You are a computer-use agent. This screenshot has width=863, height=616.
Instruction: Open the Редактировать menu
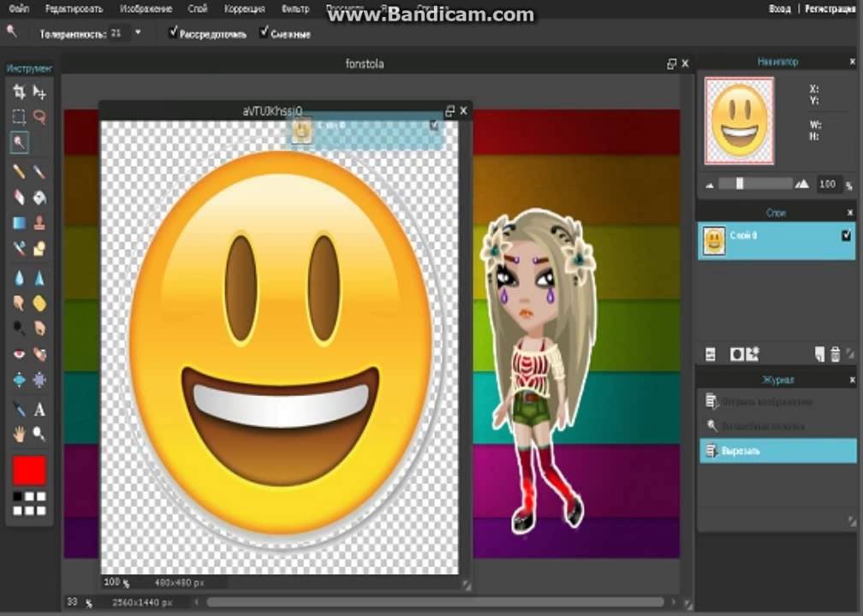click(x=74, y=9)
